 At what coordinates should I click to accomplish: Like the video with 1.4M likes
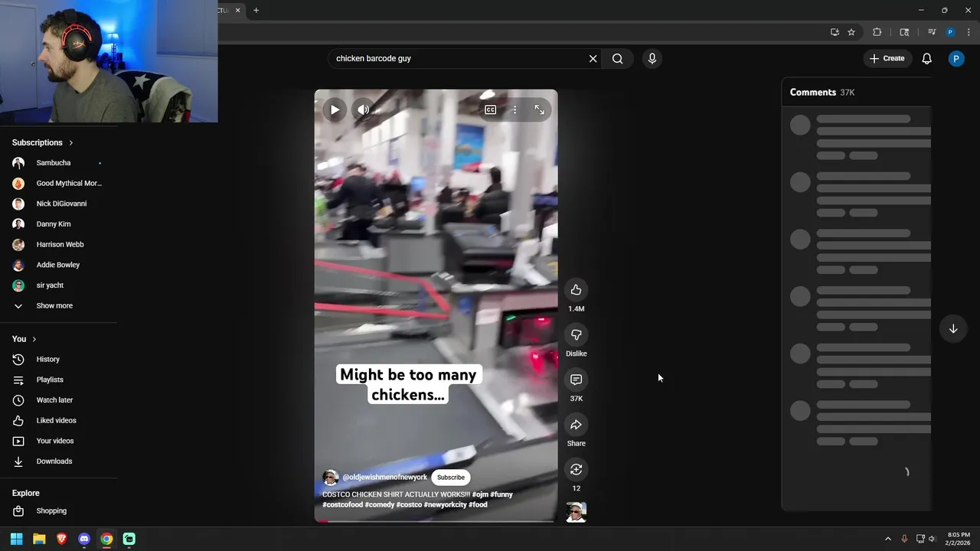576,290
